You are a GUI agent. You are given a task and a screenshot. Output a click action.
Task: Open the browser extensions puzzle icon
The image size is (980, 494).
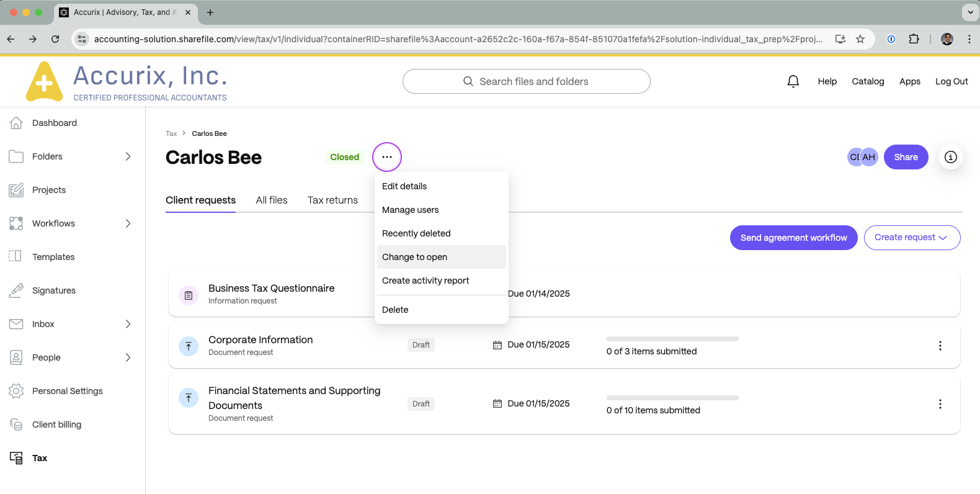point(914,39)
